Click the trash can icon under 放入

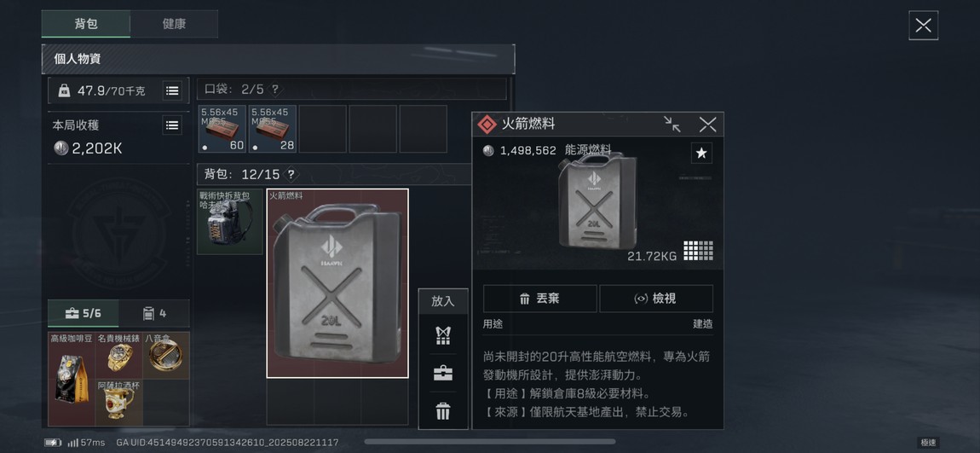tap(443, 411)
